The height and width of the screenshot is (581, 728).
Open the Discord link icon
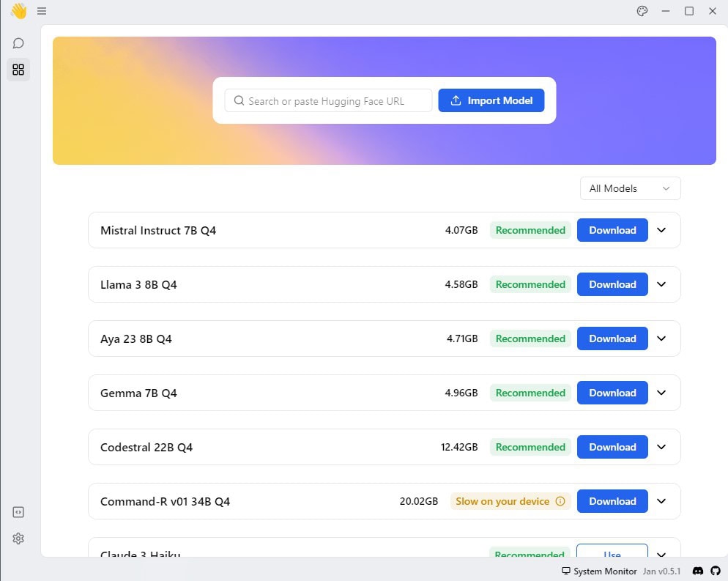698,571
